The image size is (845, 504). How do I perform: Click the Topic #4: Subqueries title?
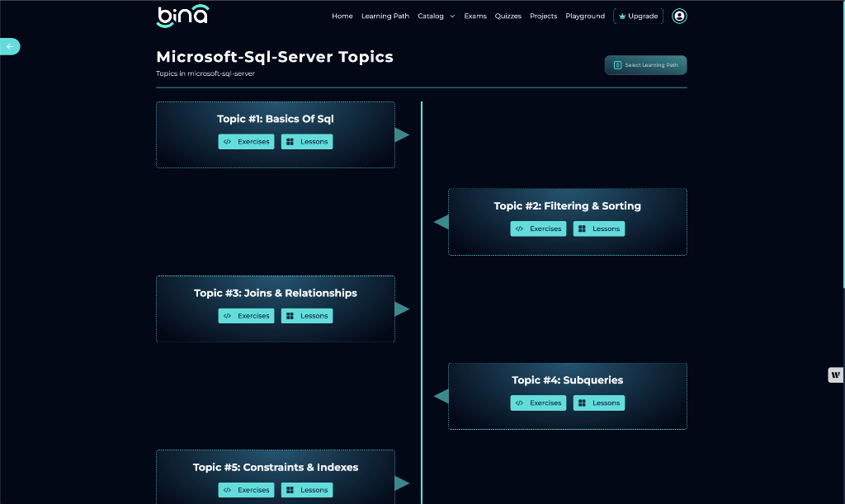[568, 380]
